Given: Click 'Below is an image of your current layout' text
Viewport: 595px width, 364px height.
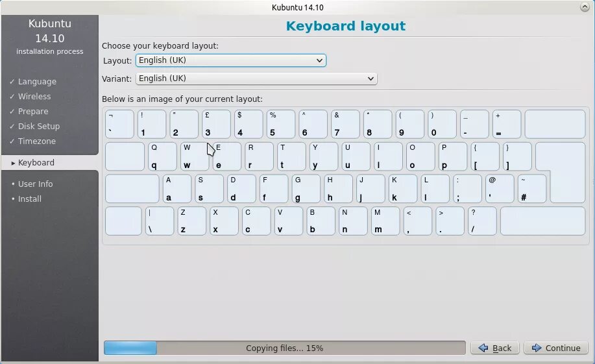Looking at the screenshot, I should click(182, 99).
